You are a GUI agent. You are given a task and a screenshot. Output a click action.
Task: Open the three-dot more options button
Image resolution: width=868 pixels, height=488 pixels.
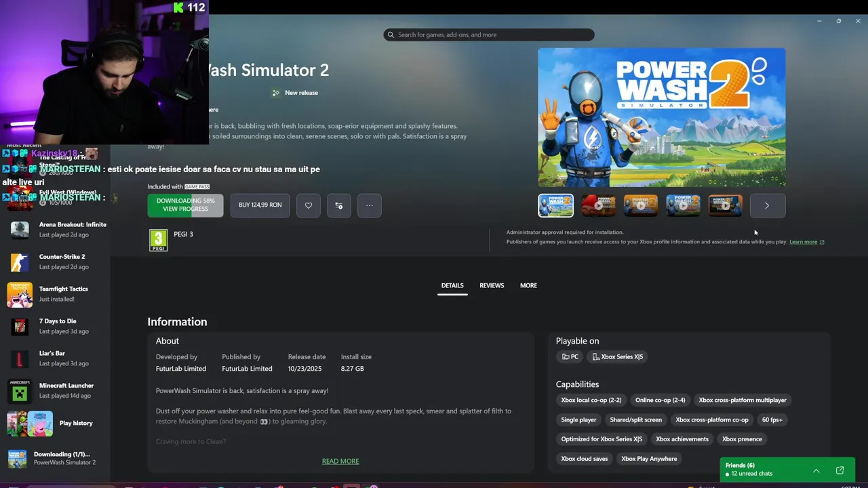click(370, 205)
